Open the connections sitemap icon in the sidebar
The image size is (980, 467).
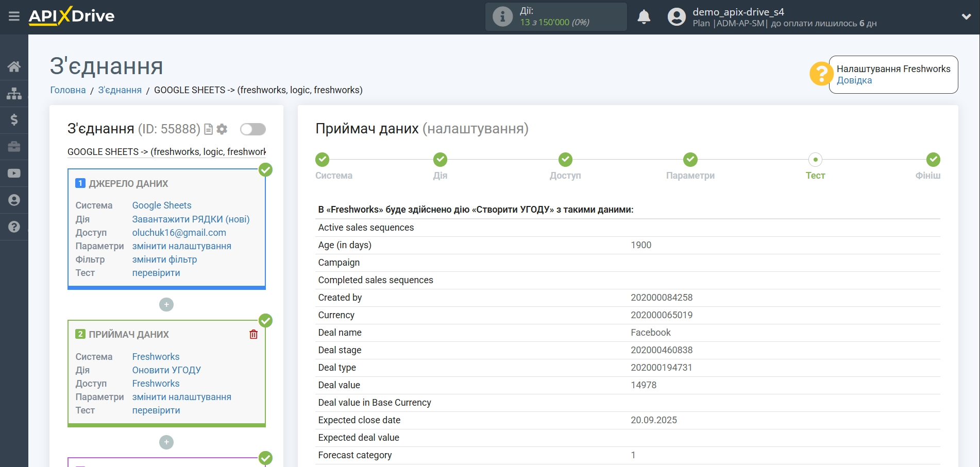point(14,93)
